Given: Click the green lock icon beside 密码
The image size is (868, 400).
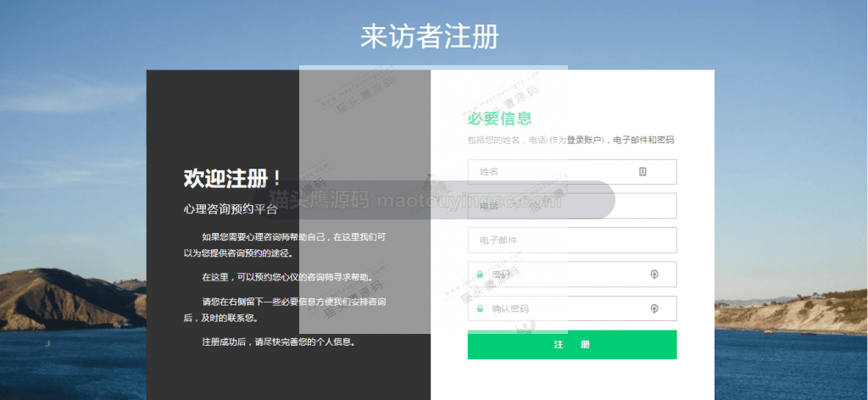Looking at the screenshot, I should pos(480,274).
